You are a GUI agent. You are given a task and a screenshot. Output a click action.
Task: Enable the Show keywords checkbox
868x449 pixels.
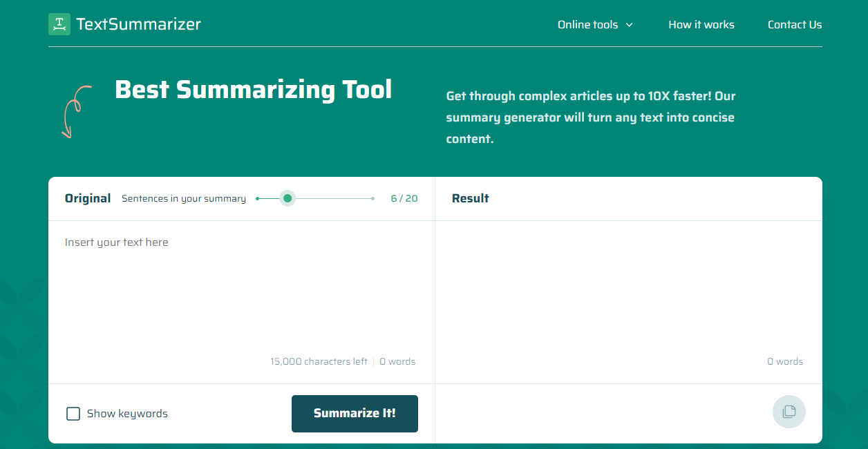coord(73,413)
